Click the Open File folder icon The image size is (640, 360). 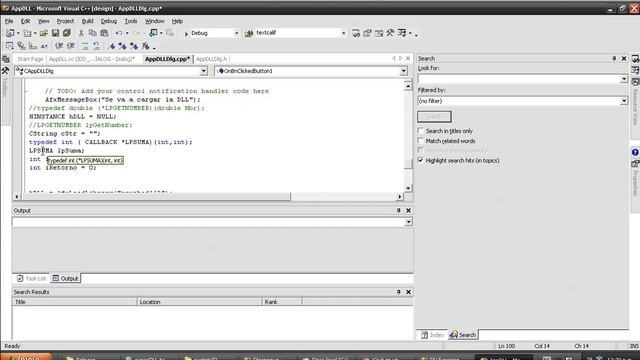point(44,33)
